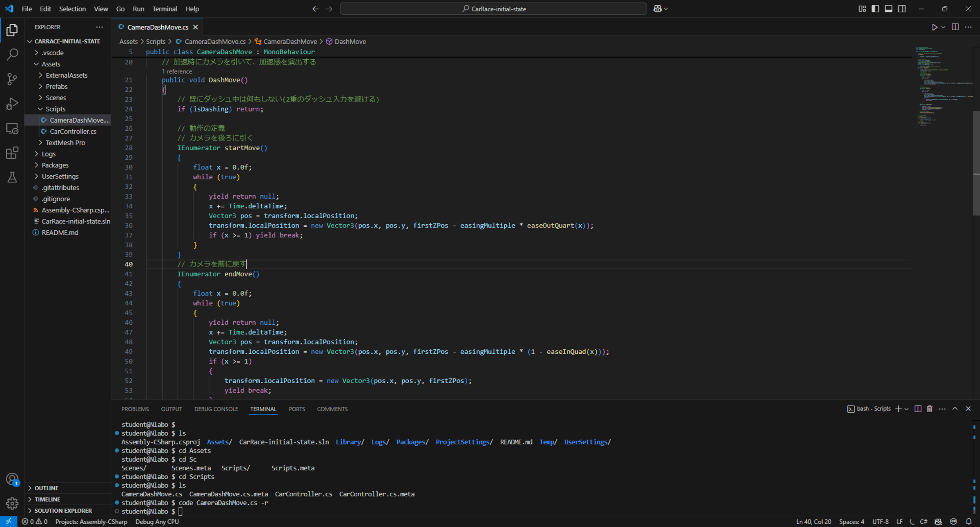980x527 pixels.
Task: Click Ln 40, Col 20 status indicator
Action: point(813,522)
